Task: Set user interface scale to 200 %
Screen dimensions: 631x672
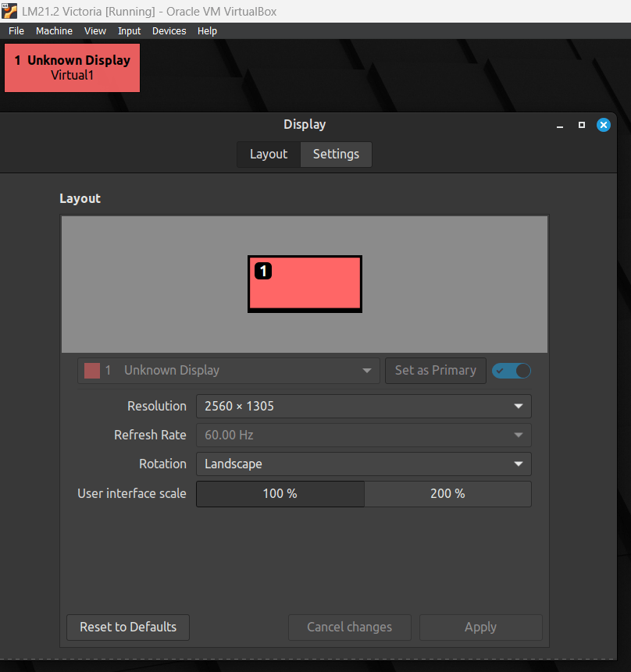Action: pyautogui.click(x=447, y=493)
